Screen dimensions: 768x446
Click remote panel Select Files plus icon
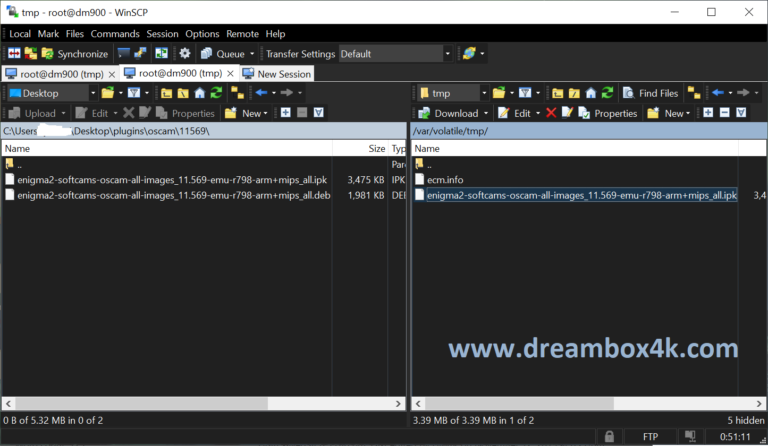[708, 113]
